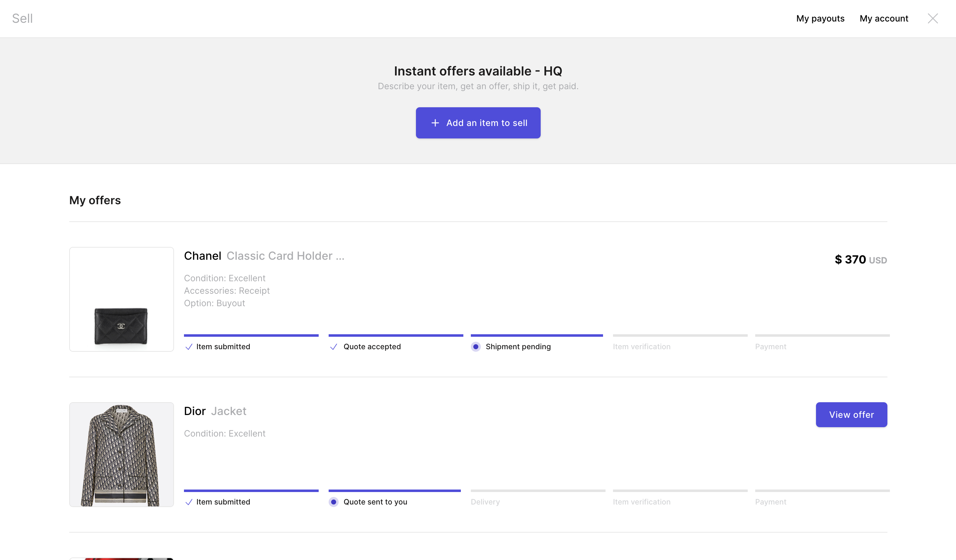Viewport: 956px width, 560px height.
Task: Click Chanel Payment step label
Action: coord(770,347)
